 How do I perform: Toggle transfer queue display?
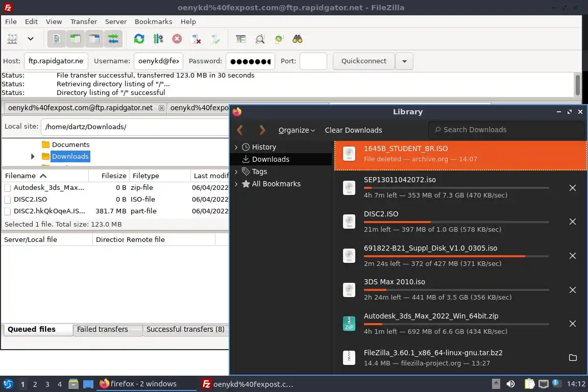click(x=113, y=39)
